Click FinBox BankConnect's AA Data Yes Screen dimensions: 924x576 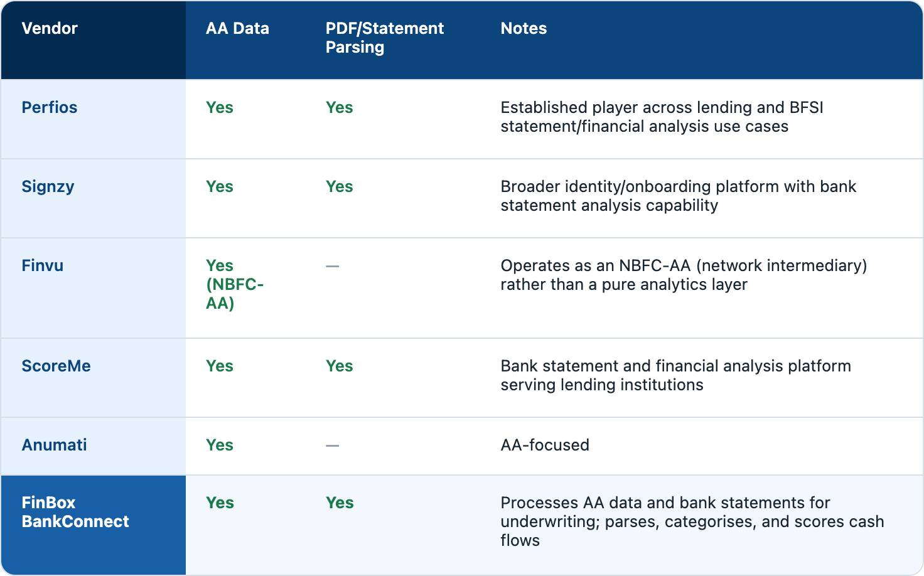220,503
